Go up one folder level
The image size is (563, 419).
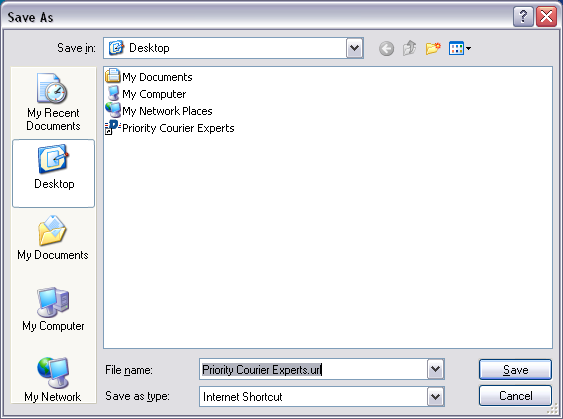[409, 48]
